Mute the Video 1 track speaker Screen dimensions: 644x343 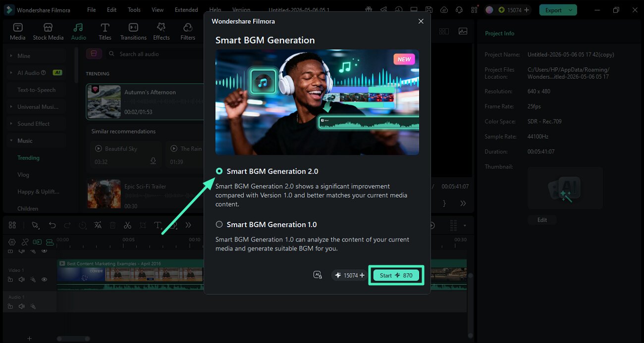click(21, 280)
